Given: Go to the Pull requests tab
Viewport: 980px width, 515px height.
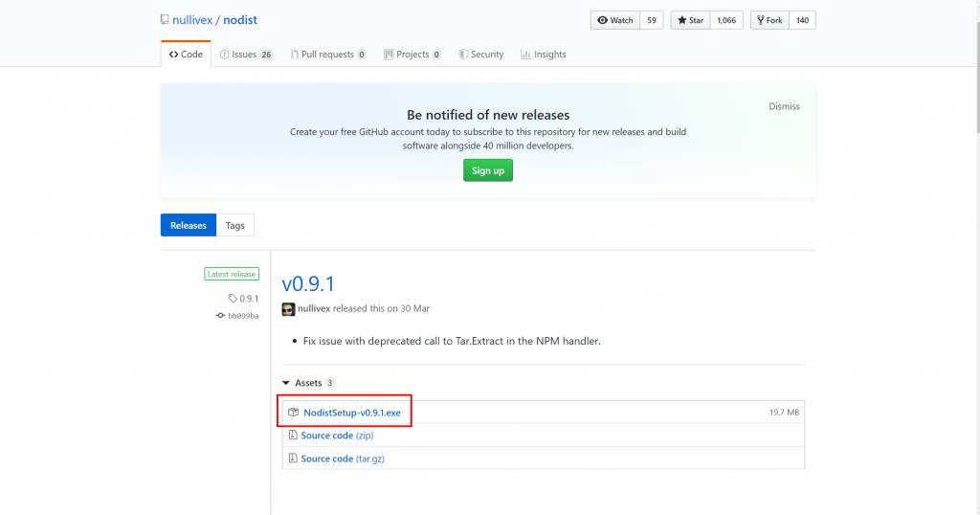Looking at the screenshot, I should pos(327,55).
